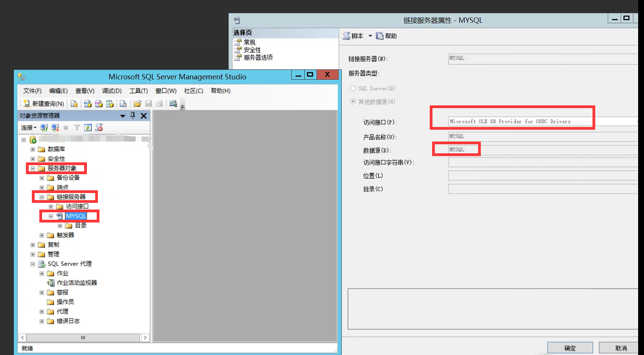
Task: Click the SQL Server Compact Query icon
Action: (x=123, y=103)
